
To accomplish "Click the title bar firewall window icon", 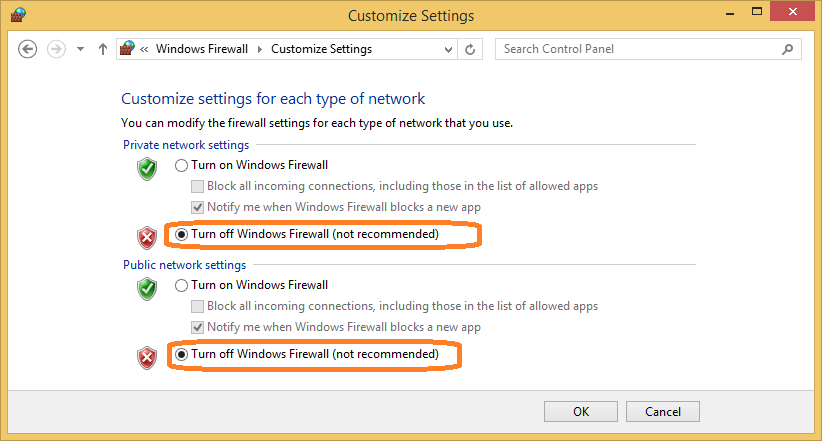I will click(18, 15).
